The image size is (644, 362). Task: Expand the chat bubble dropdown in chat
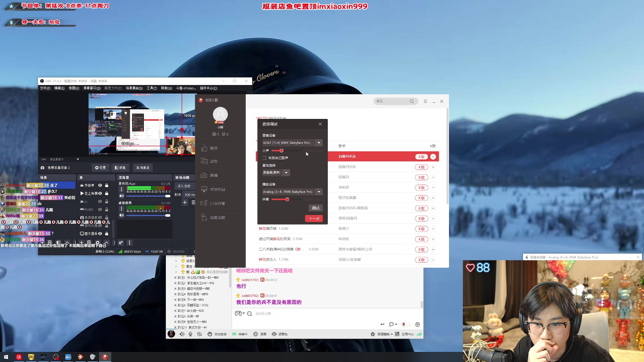(396, 324)
